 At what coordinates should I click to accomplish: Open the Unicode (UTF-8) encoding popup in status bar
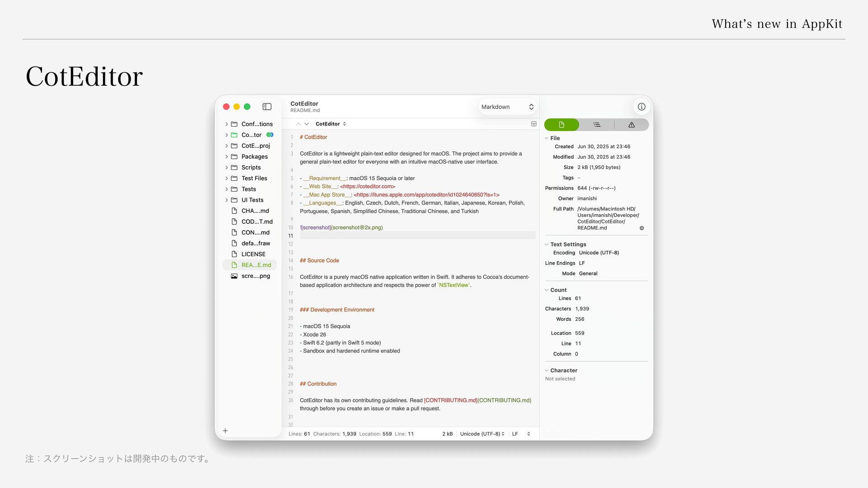tap(482, 434)
